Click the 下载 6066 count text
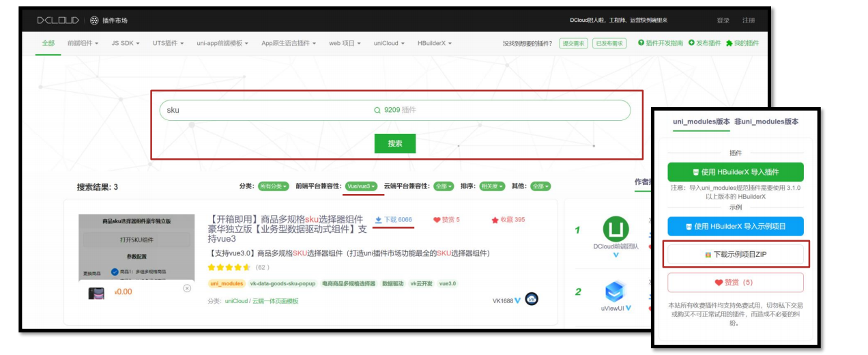Screen dimensions: 868x355 point(398,220)
